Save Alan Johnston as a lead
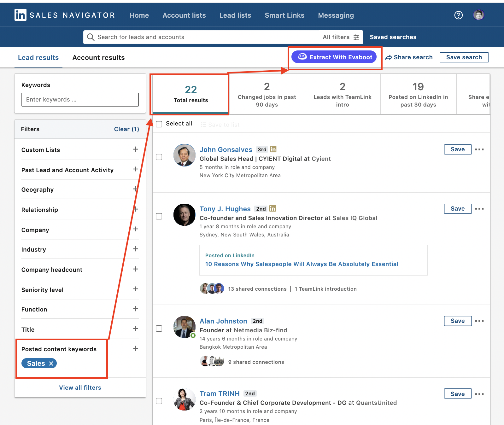Viewport: 504px width, 425px height. (458, 321)
